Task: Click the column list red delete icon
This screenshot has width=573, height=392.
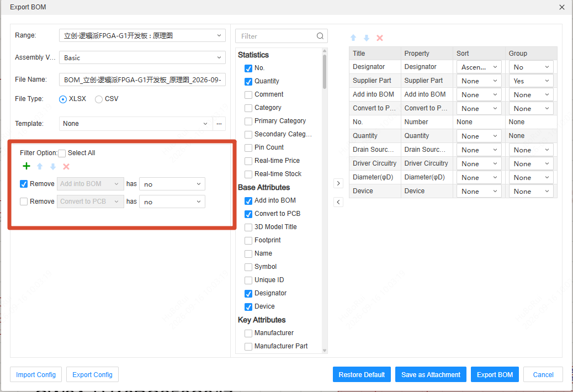Action: pos(380,38)
